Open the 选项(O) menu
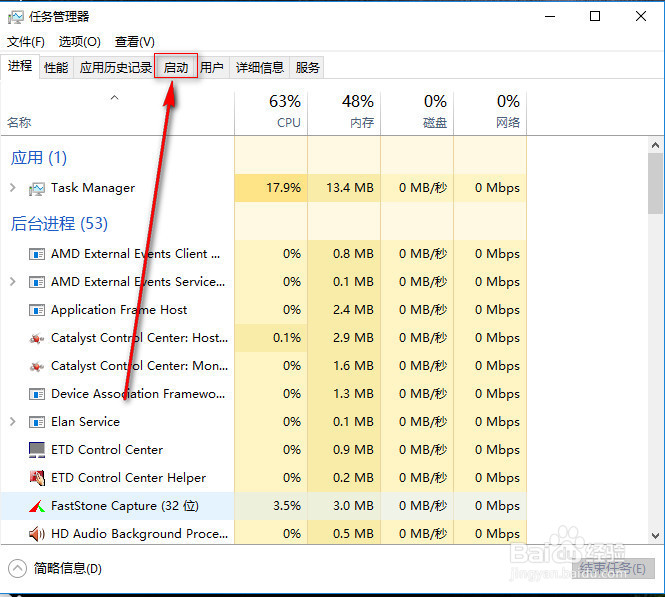The height and width of the screenshot is (597, 665). coord(79,42)
